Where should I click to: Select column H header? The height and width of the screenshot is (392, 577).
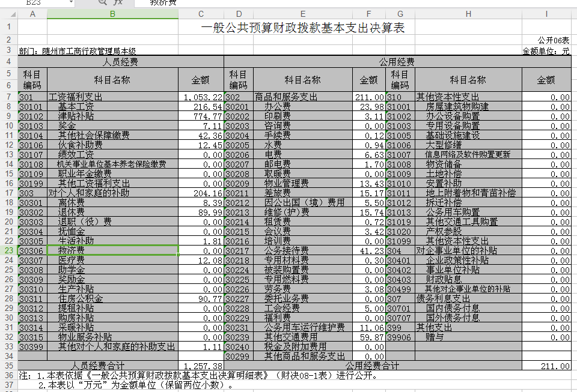(x=468, y=14)
